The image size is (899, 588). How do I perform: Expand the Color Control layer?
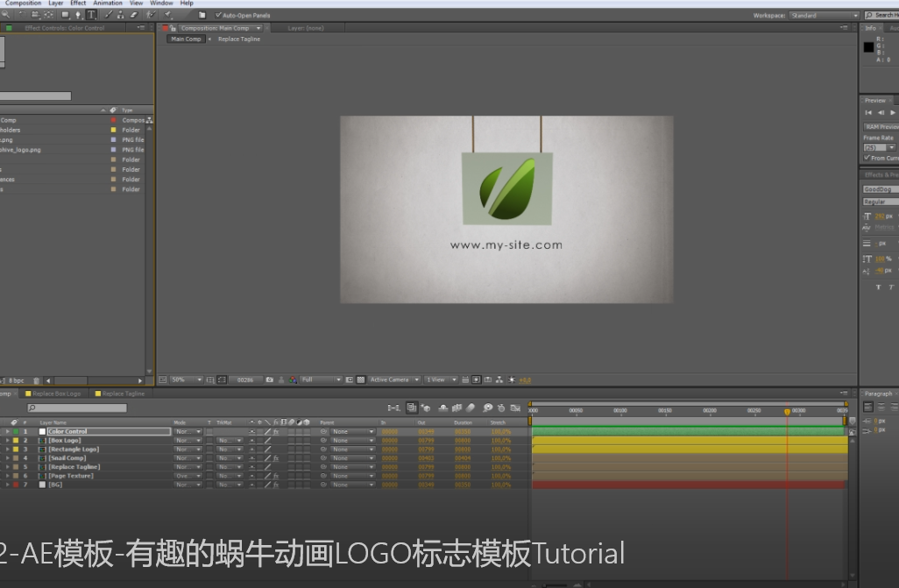click(x=8, y=431)
